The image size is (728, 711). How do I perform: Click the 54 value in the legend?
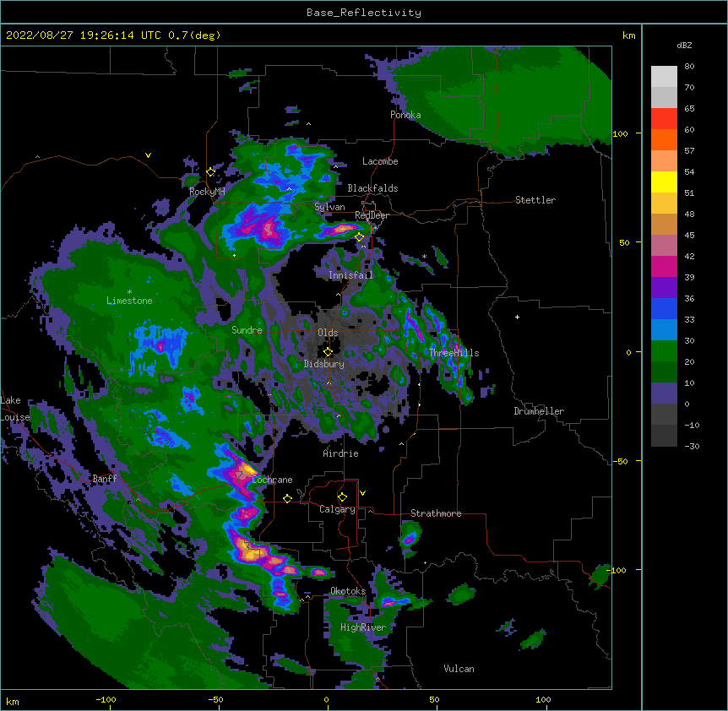(x=689, y=172)
